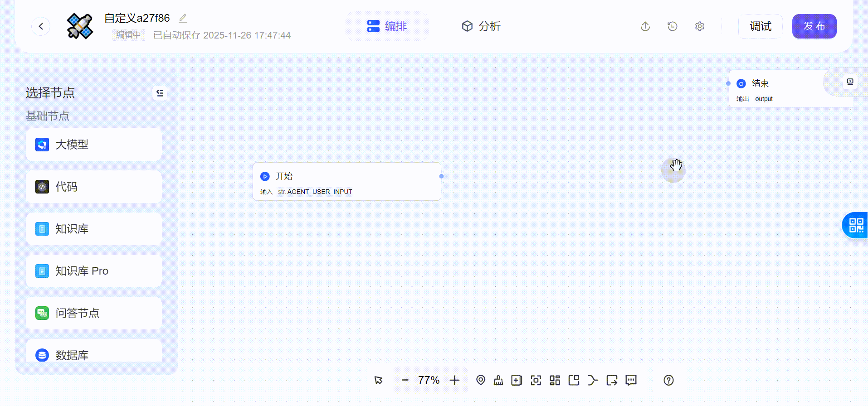Viewport: 868px width, 406px height.
Task: Click the broom clean-up canvas icon
Action: point(498,380)
